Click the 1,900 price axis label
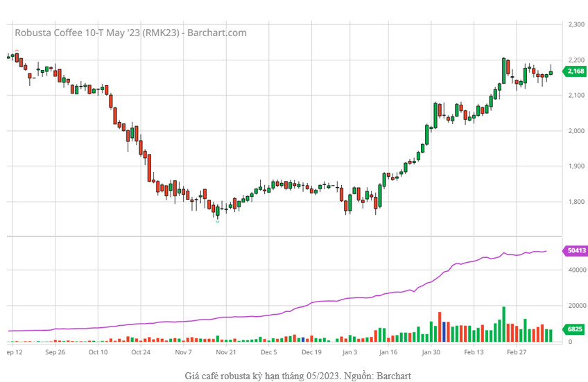 pyautogui.click(x=576, y=166)
